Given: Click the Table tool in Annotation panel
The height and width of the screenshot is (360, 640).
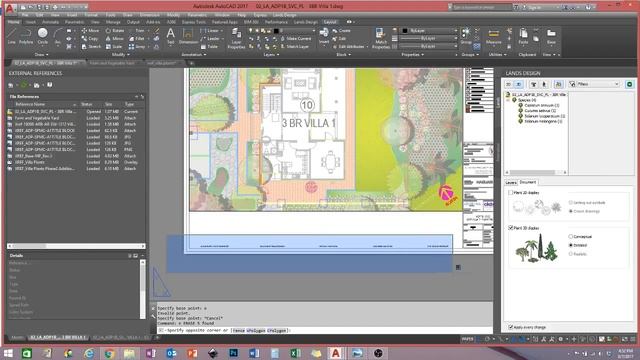Looking at the screenshot, I should 209,47.
